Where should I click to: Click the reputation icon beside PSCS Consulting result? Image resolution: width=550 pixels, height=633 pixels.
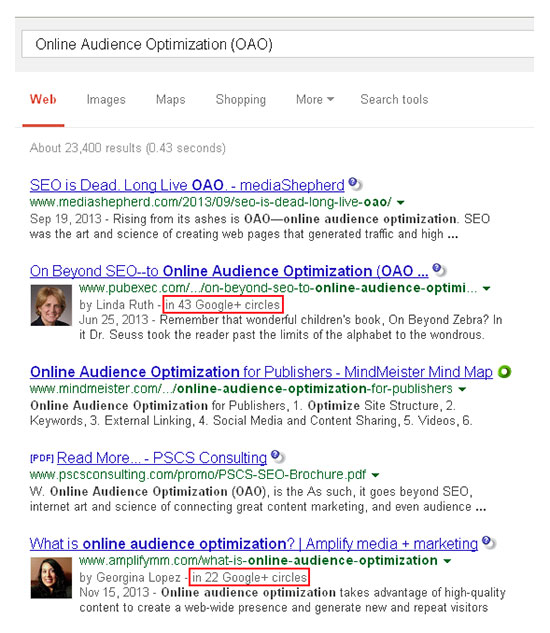point(278,457)
